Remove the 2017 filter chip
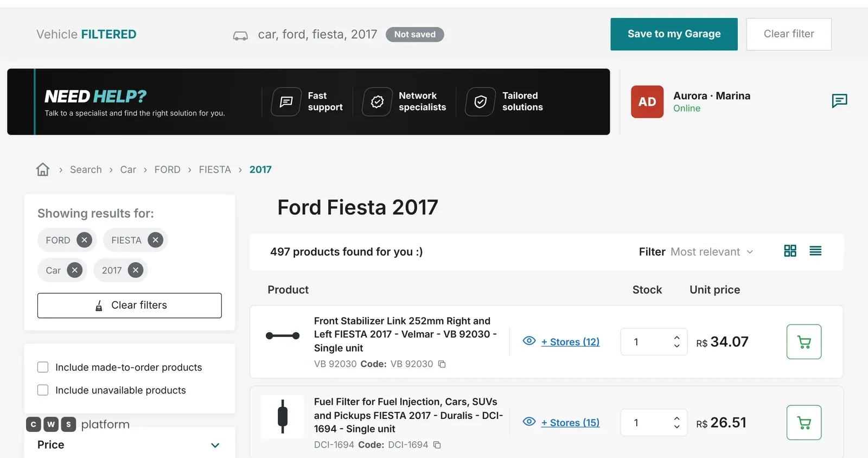Screen dimensions: 868x458 (136, 270)
